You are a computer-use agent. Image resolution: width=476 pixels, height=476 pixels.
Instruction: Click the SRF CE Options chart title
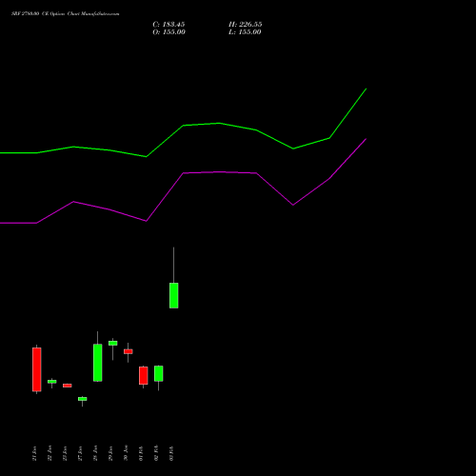(x=66, y=14)
